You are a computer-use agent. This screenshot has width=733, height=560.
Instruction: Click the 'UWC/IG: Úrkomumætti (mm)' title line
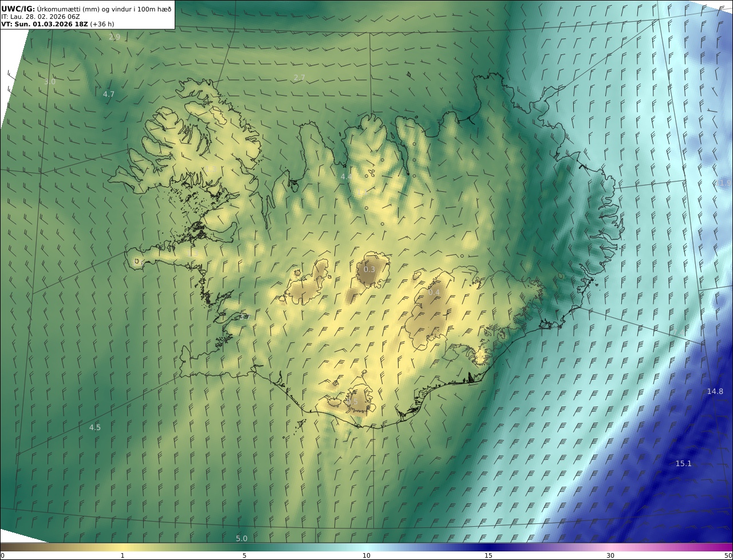point(86,9)
